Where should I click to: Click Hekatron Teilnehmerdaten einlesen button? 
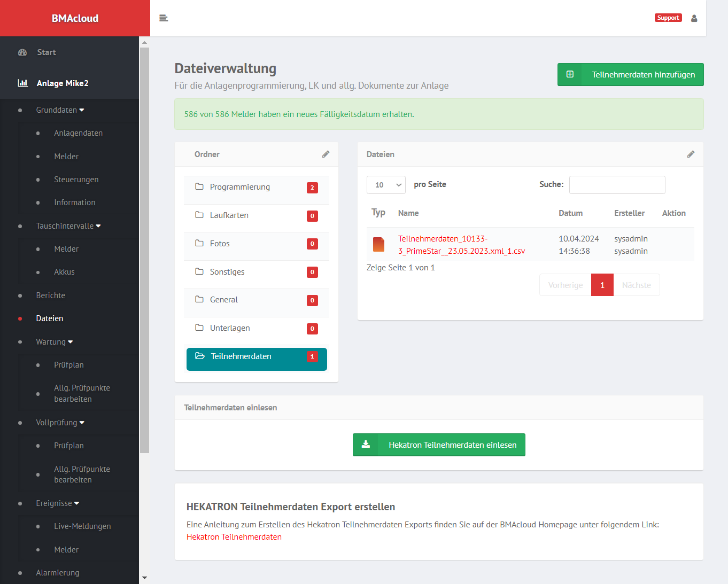tap(439, 445)
